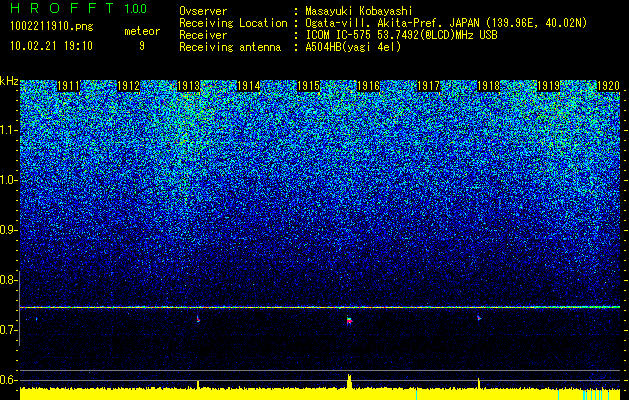Click the 1913 time marker

point(189,86)
